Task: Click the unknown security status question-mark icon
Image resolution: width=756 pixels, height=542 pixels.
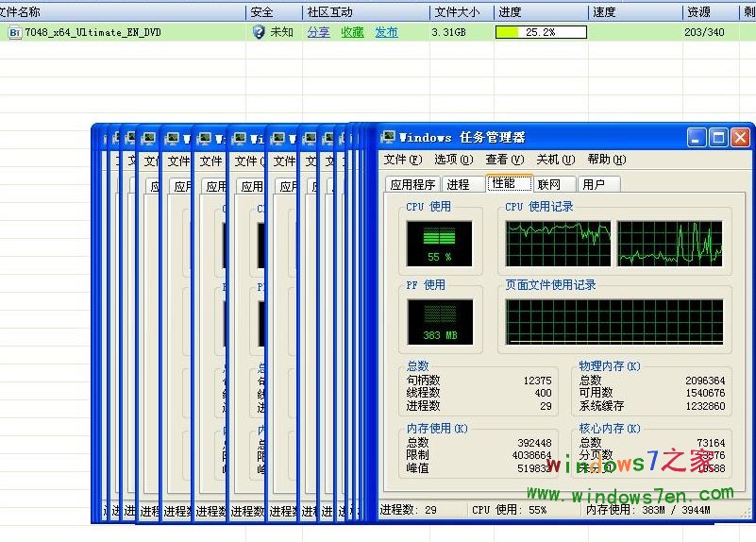Action: [x=259, y=32]
